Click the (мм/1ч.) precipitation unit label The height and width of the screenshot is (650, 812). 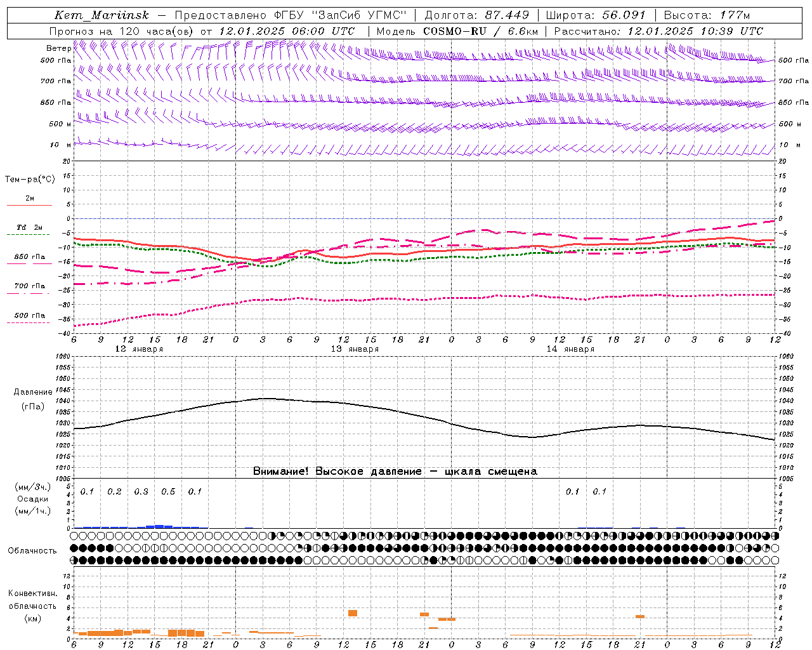coord(32,511)
